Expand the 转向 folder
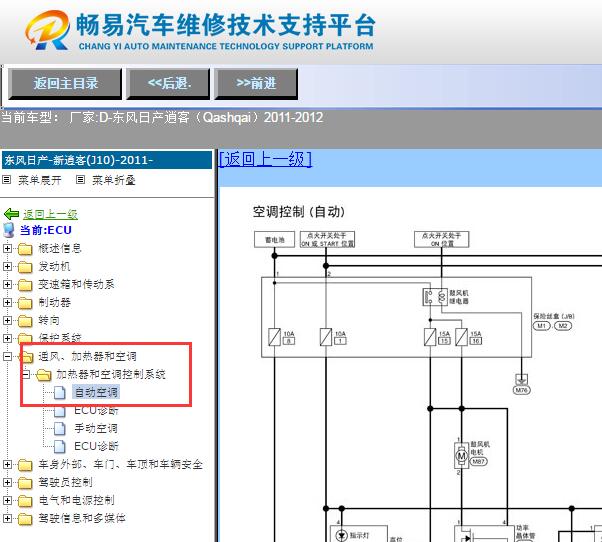602x542 pixels. 7,320
